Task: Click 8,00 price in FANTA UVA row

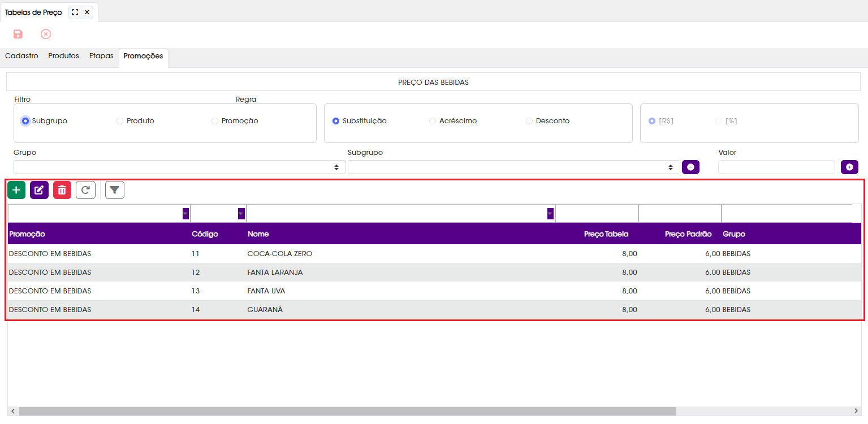Action: point(629,291)
